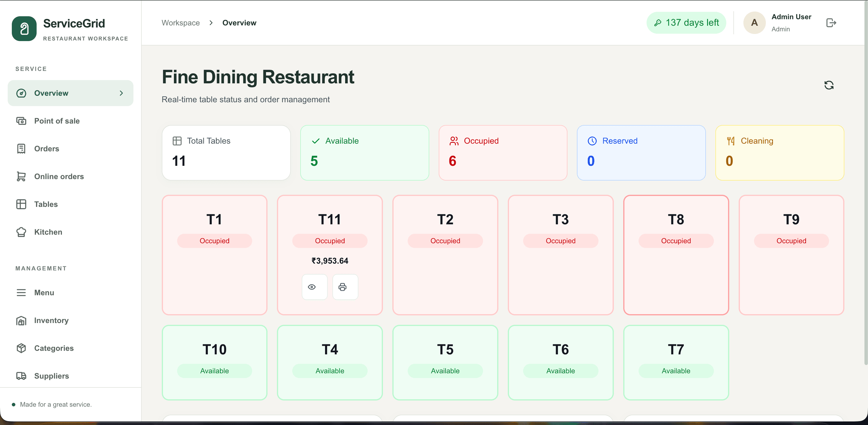Image resolution: width=868 pixels, height=425 pixels.
Task: Open Point of sale from the sidebar
Action: click(x=71, y=121)
